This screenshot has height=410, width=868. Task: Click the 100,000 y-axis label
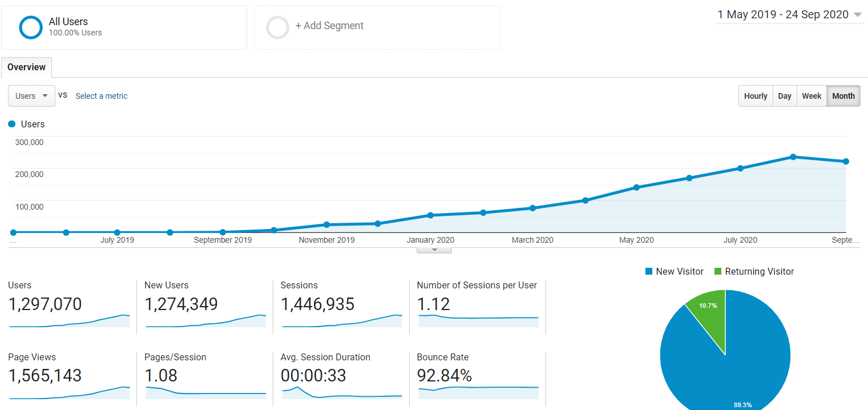pos(29,206)
